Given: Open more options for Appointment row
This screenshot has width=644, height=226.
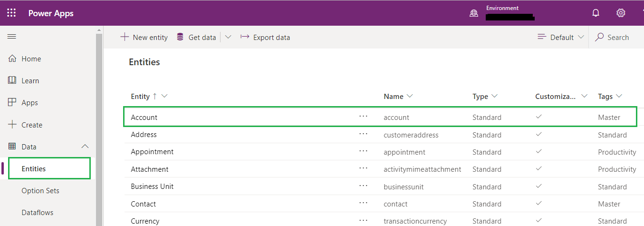Looking at the screenshot, I should 364,151.
